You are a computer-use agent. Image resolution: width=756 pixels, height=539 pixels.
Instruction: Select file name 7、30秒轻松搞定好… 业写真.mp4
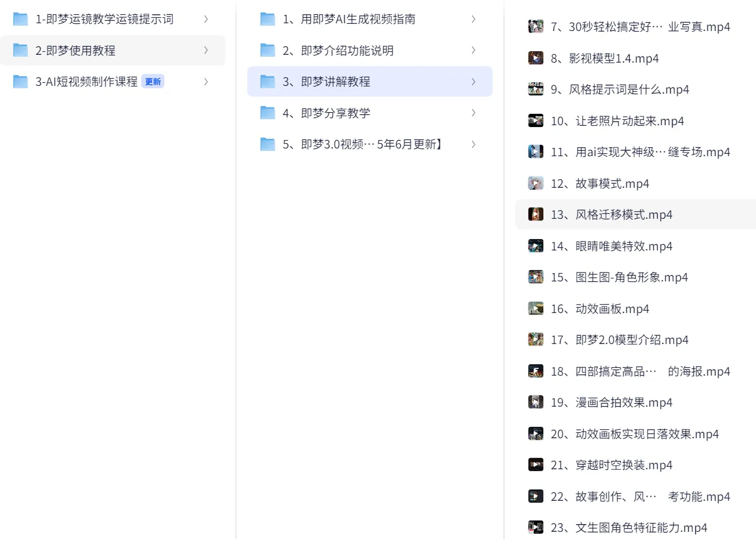point(640,27)
